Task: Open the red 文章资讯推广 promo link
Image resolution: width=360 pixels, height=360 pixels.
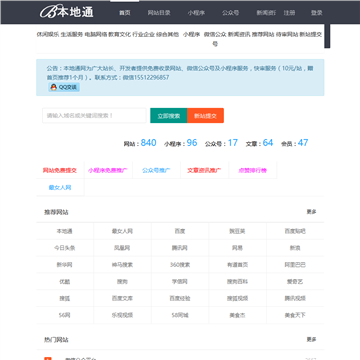Action: coord(204,170)
